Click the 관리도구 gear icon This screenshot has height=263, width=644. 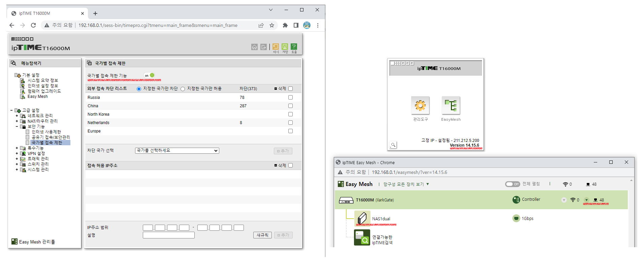pos(420,106)
